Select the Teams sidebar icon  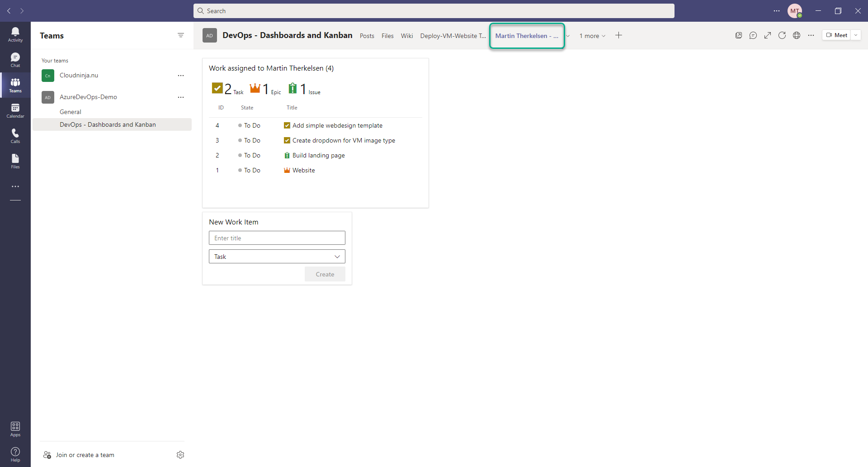pos(15,85)
